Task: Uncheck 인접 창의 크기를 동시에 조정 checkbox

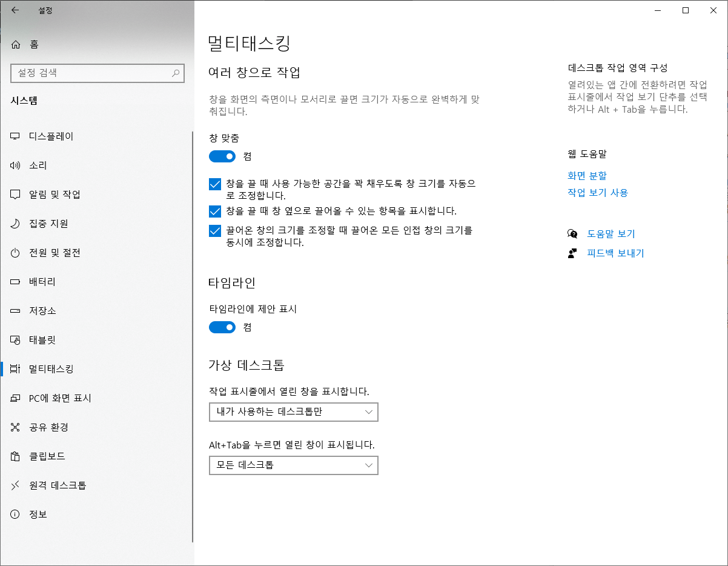Action: pyautogui.click(x=214, y=231)
